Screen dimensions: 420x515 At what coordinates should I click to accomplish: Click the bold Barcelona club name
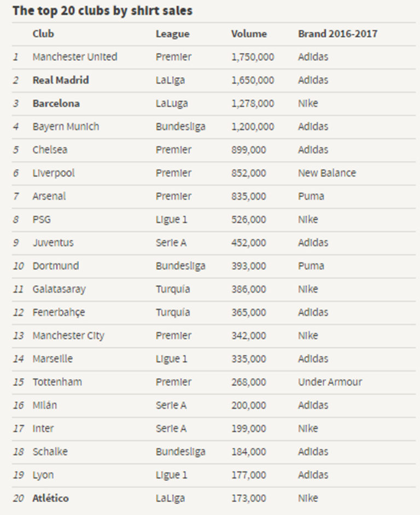(56, 103)
